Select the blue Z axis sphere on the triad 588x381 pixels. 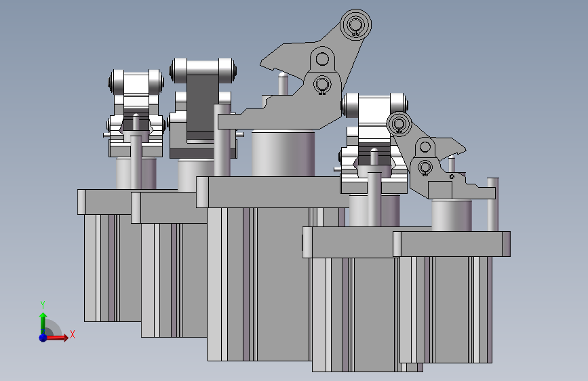43,338
